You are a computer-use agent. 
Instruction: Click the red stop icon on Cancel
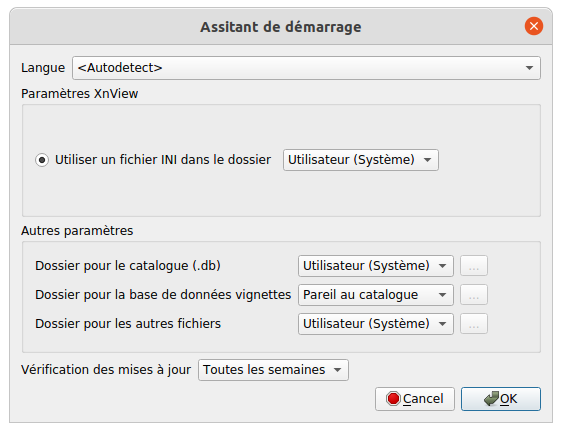393,399
